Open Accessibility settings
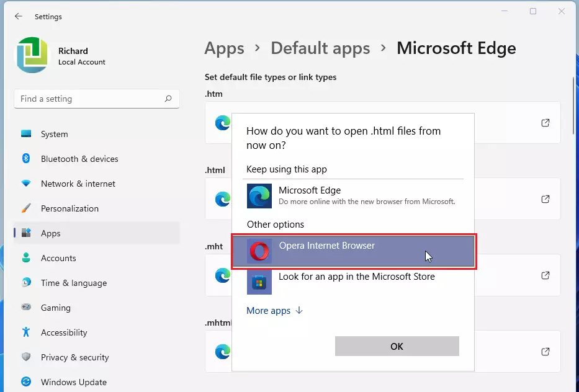Image resolution: width=579 pixels, height=392 pixels. click(x=97, y=332)
